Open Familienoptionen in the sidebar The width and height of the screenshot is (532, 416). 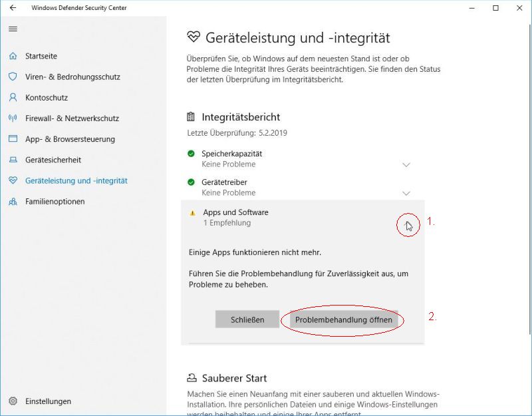point(55,202)
